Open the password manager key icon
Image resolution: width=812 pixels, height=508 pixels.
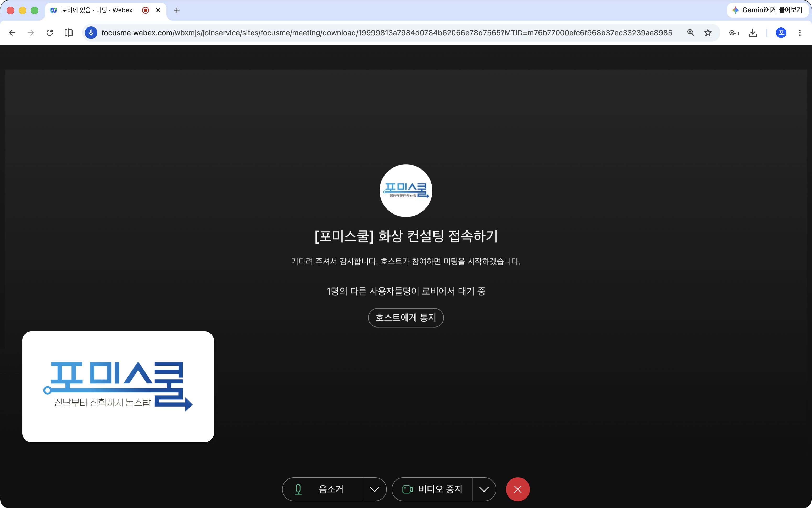coord(734,33)
